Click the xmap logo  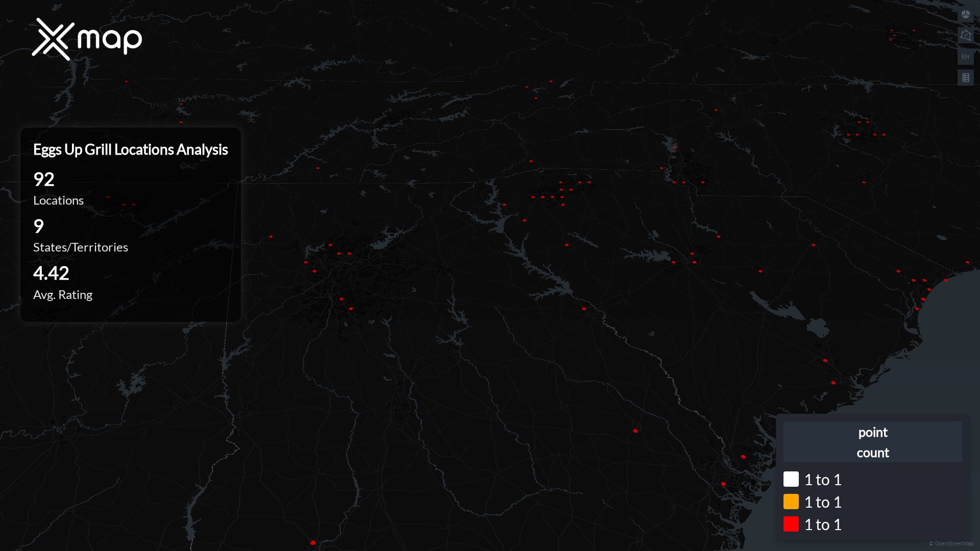[87, 39]
